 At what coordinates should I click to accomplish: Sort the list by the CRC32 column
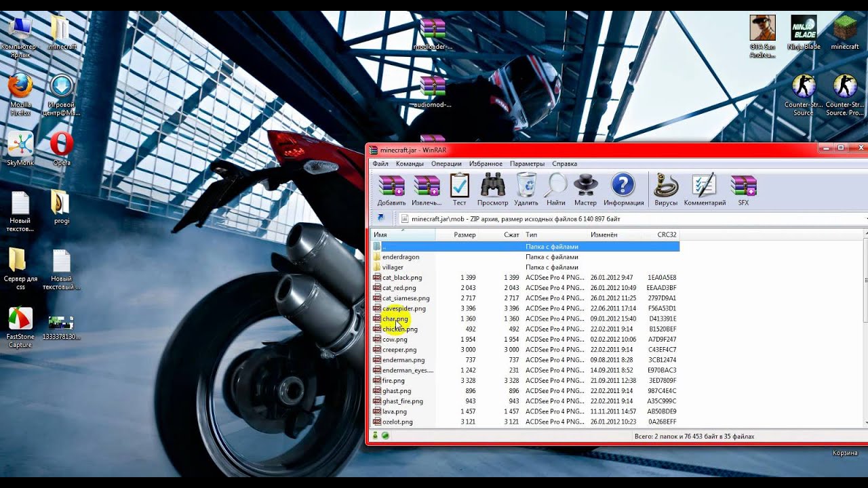tap(660, 235)
